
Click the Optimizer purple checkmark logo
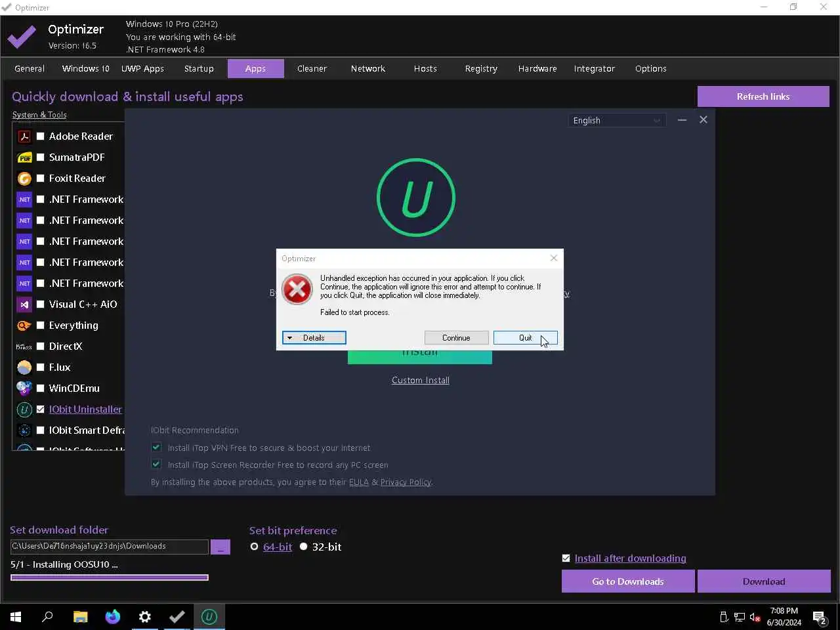pos(22,37)
